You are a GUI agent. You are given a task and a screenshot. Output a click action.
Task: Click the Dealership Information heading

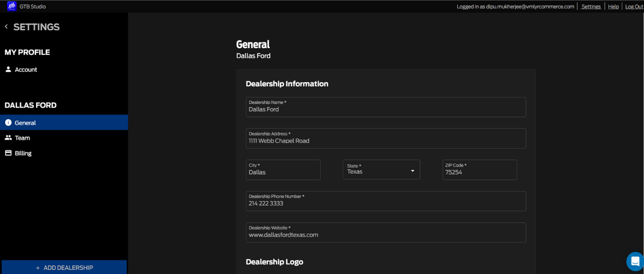[287, 84]
